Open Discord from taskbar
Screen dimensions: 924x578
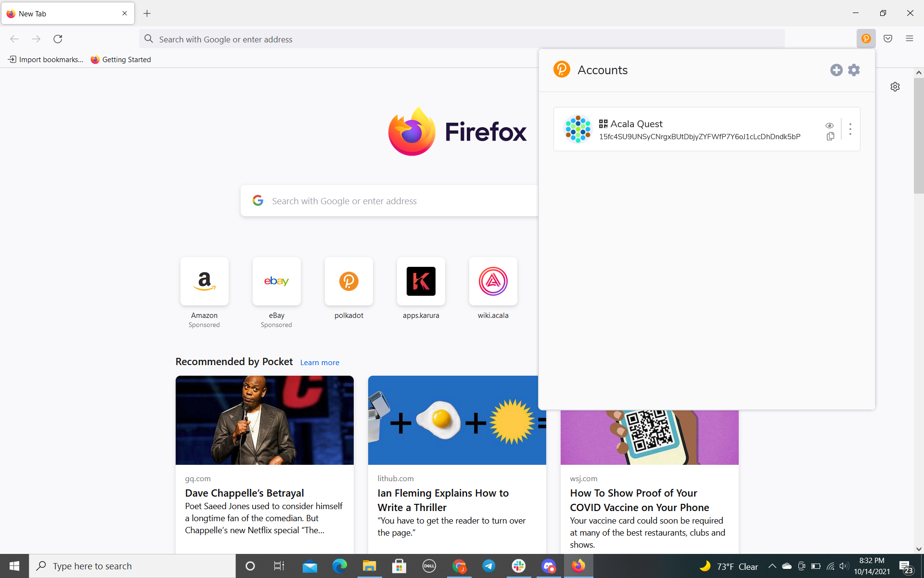pyautogui.click(x=548, y=566)
